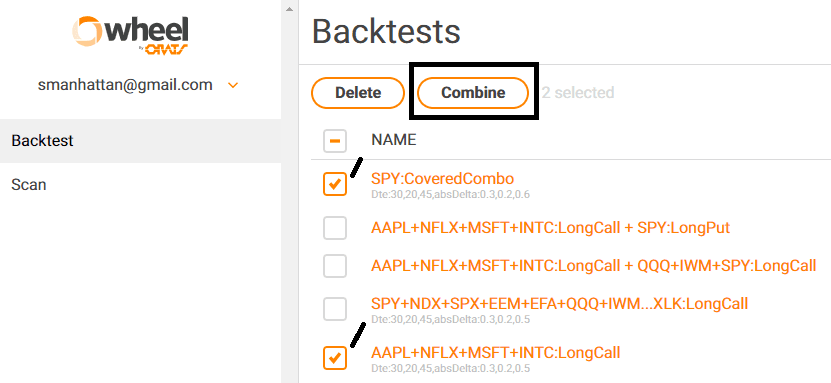Uncheck the SPY:CoveredCombo checkbox

335,184
